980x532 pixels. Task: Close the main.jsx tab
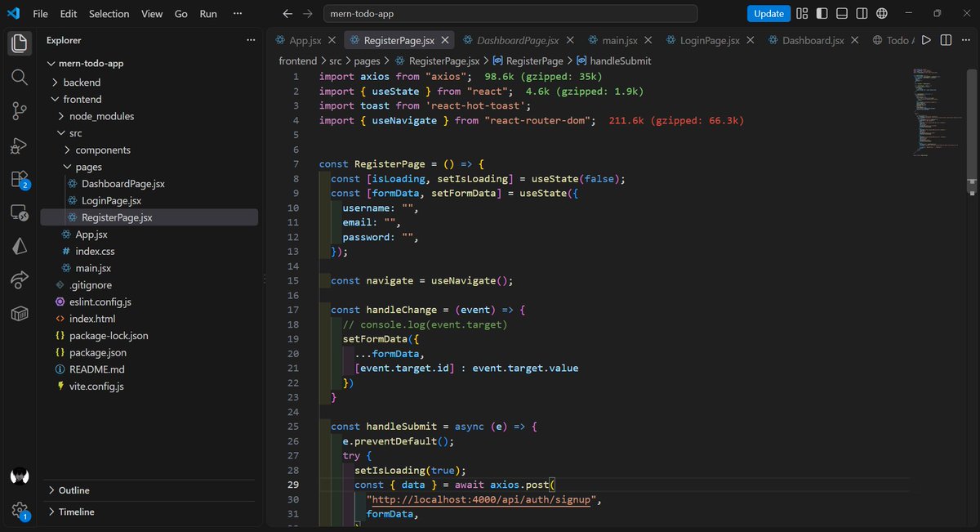click(x=649, y=40)
